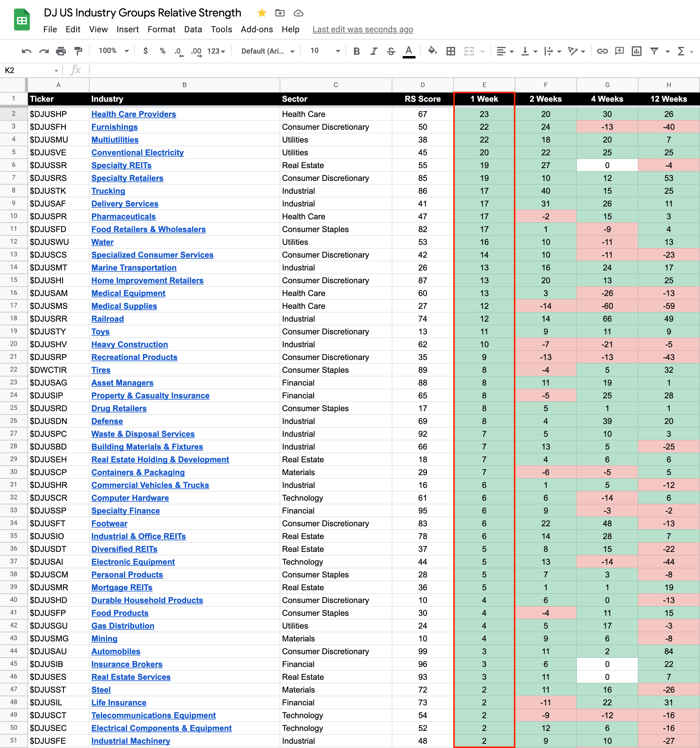Open the zoom 100% dropdown
The image size is (700, 748).
point(114,51)
